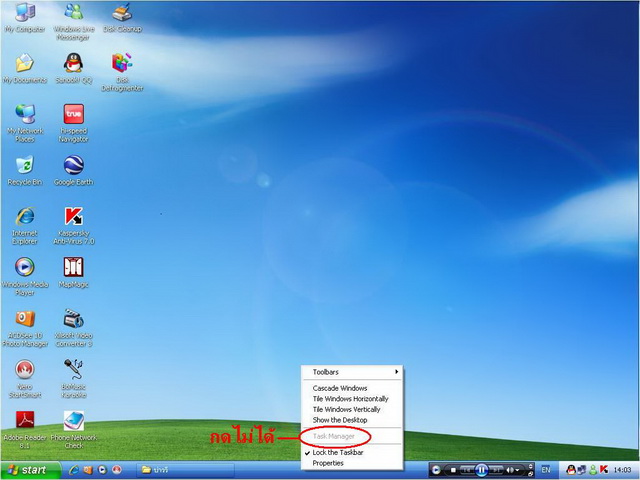Launch Google Earth desktop icon
The image size is (640, 480).
(73, 170)
